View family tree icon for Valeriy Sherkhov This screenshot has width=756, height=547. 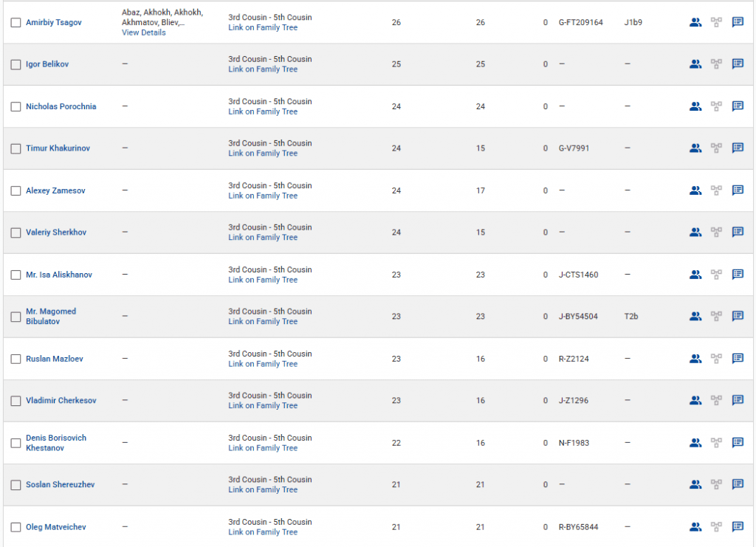[x=716, y=233]
